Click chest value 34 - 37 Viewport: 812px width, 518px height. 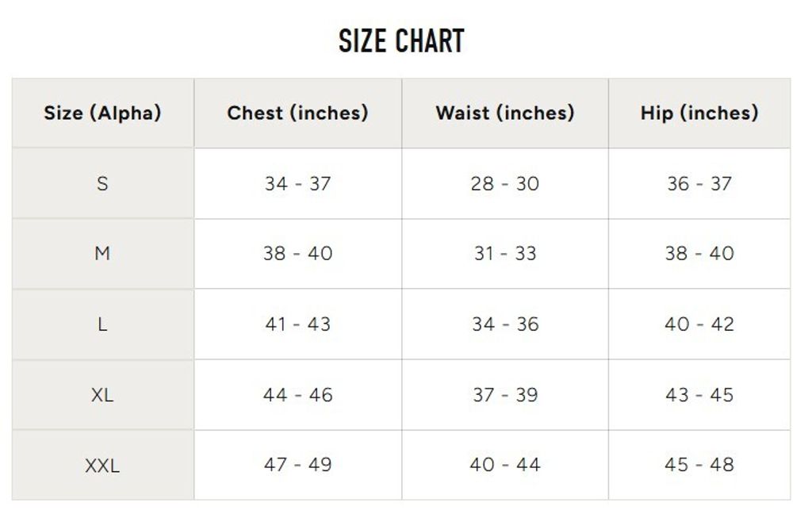297,183
